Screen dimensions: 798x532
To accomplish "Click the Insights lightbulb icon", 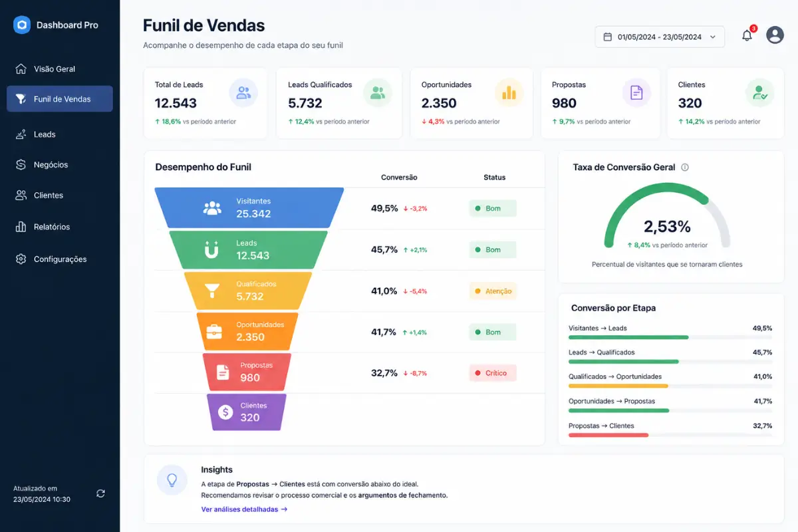I will click(x=172, y=479).
